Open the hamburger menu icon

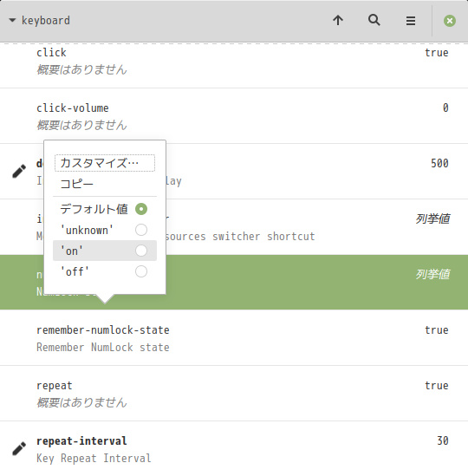click(x=411, y=21)
